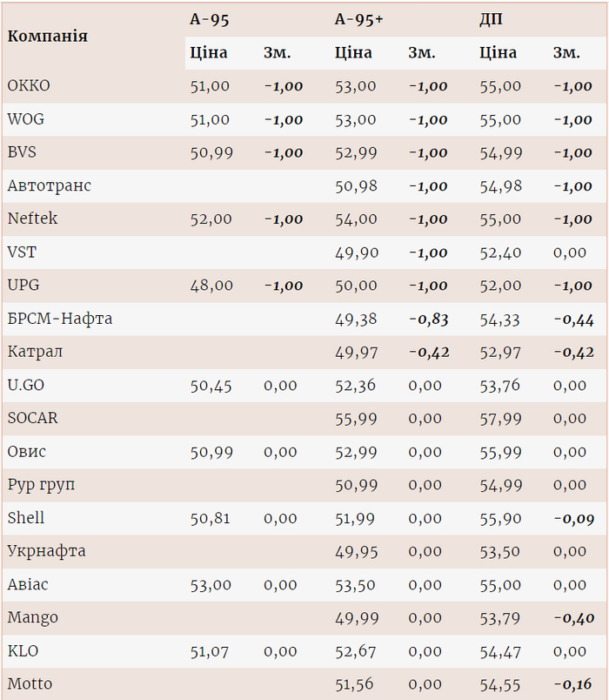This screenshot has height=700, width=609.
Task: Select the A-95+ fuel column header
Action: (359, 19)
